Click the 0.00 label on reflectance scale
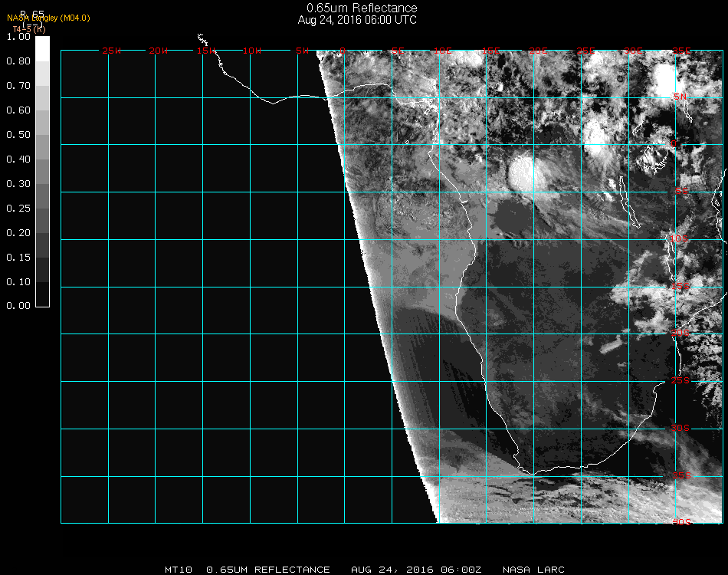 [x=18, y=306]
